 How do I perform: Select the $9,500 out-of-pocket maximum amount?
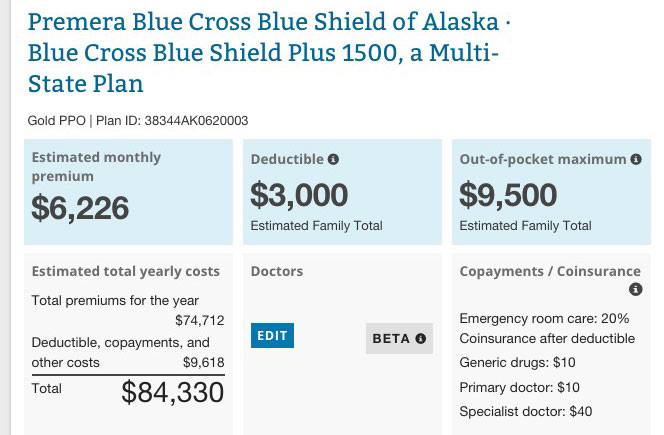[508, 194]
